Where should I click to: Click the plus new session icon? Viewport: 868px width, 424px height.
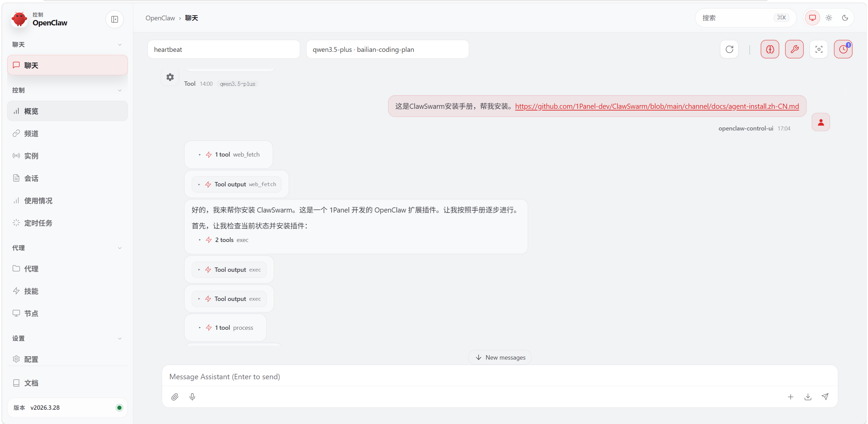790,397
